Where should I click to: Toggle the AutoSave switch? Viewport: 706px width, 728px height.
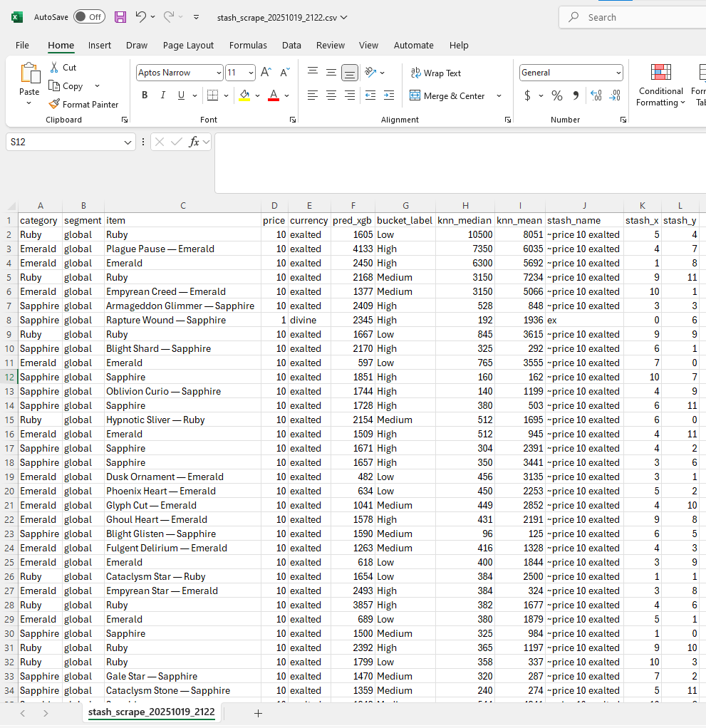(89, 17)
